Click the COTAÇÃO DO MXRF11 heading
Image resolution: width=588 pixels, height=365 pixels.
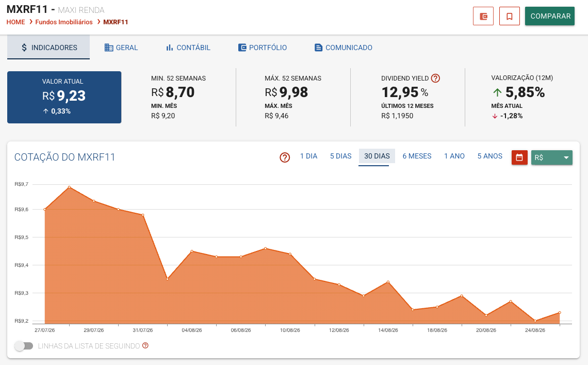pos(64,157)
